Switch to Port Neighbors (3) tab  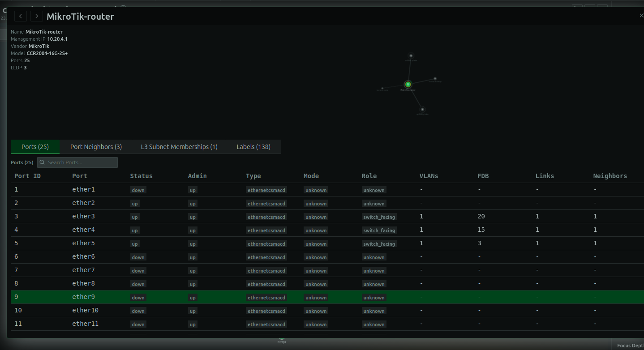(96, 147)
